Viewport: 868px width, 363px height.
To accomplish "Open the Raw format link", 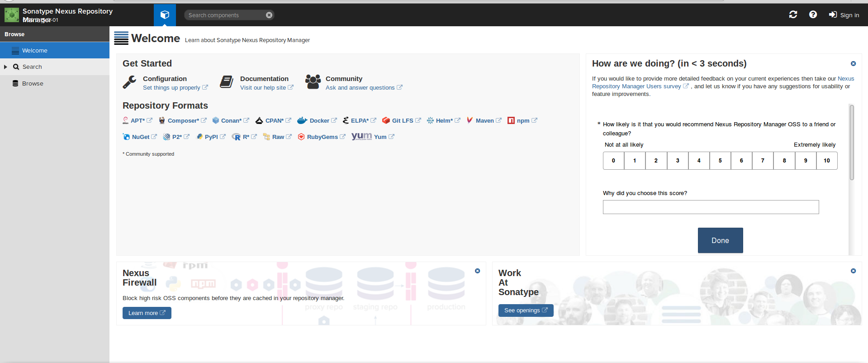I will click(x=277, y=137).
